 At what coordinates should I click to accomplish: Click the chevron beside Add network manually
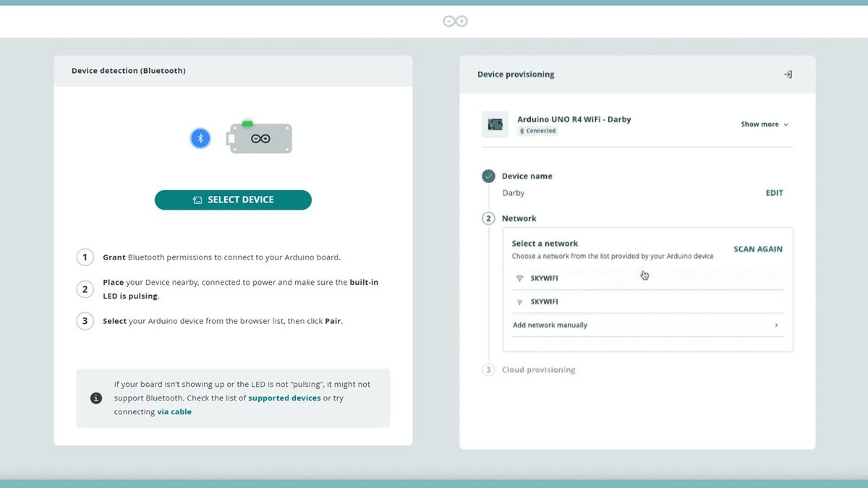(x=776, y=325)
